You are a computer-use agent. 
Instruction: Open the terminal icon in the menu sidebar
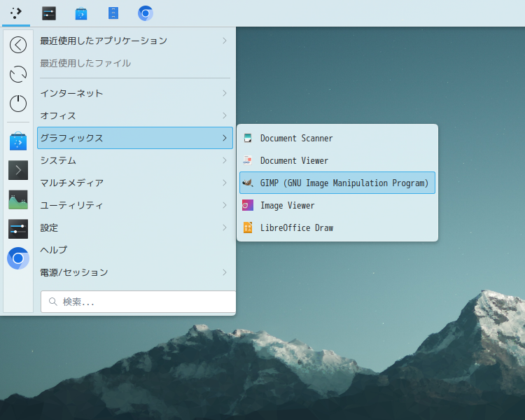[x=18, y=170]
